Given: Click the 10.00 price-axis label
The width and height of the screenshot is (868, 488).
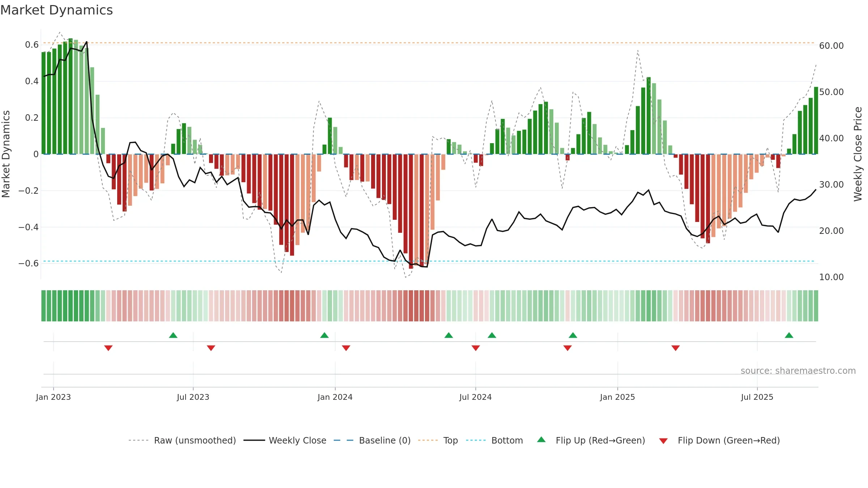Looking at the screenshot, I should coord(831,277).
